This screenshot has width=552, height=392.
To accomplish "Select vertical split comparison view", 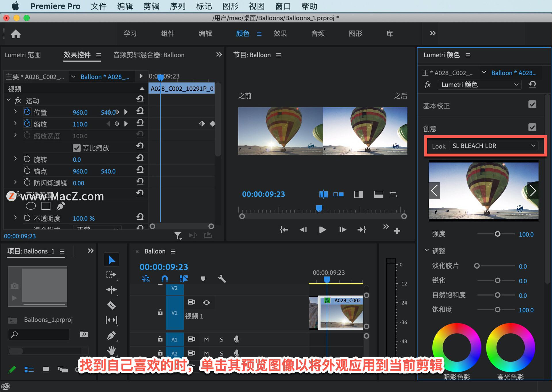I will tap(359, 194).
